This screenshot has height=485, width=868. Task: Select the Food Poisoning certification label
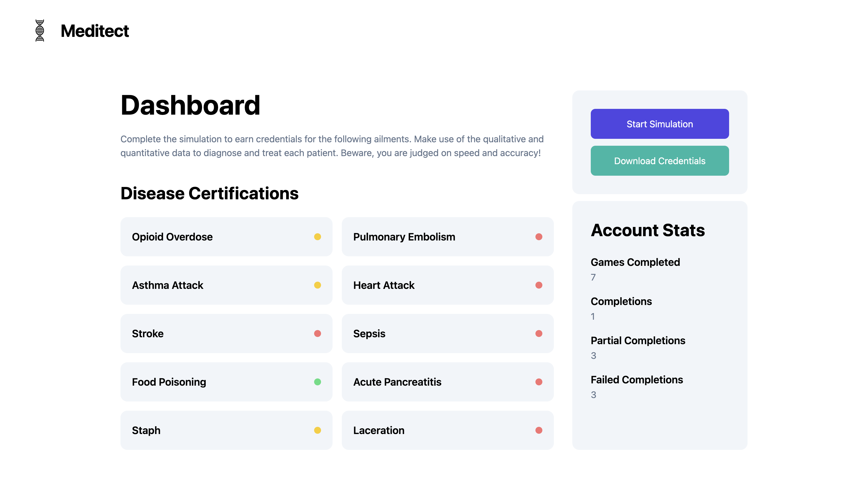pyautogui.click(x=169, y=382)
